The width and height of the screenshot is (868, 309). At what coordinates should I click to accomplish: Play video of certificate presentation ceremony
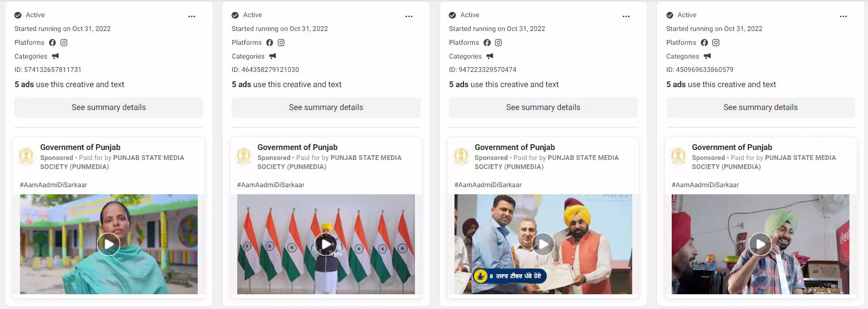pyautogui.click(x=543, y=244)
